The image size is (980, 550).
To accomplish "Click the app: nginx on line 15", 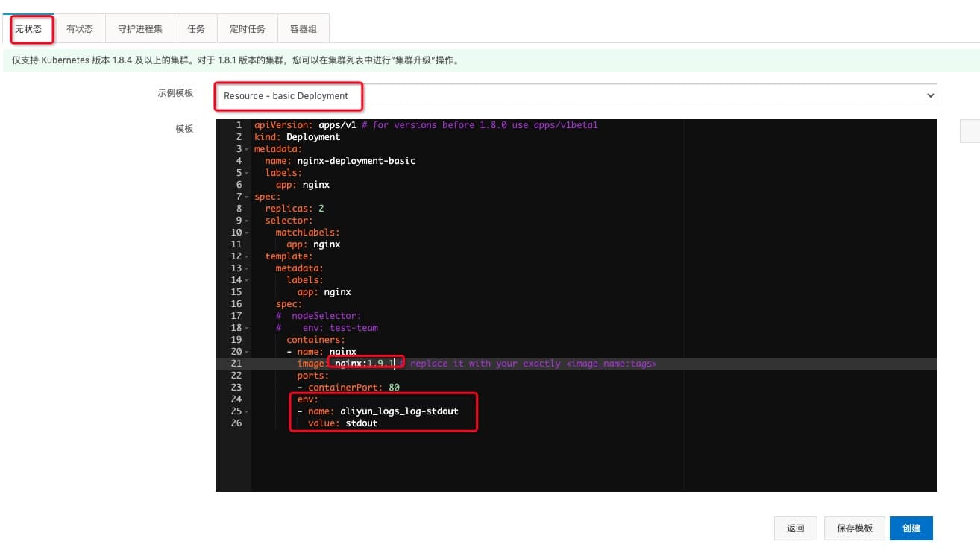I will coord(324,292).
